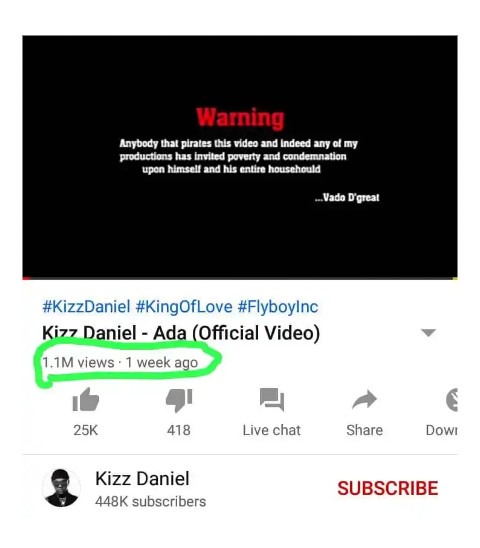Screen dimensions: 480x548
Task: Expand video description arrow
Action: point(428,332)
